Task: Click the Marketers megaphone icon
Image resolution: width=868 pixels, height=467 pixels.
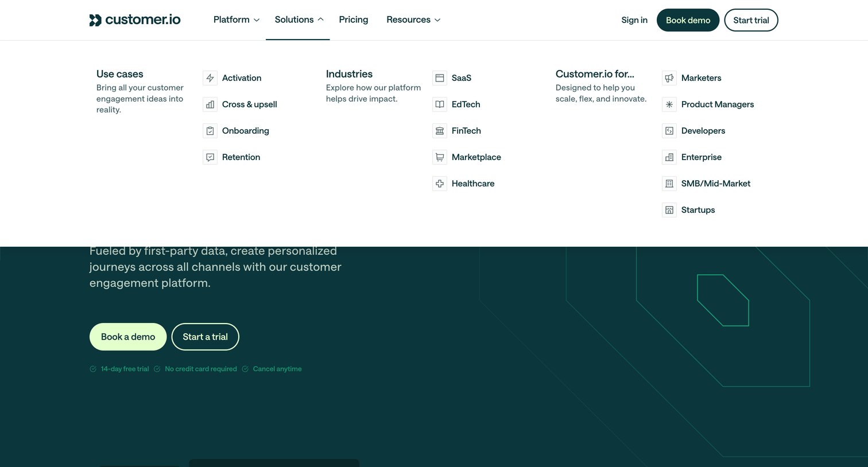Action: (669, 78)
